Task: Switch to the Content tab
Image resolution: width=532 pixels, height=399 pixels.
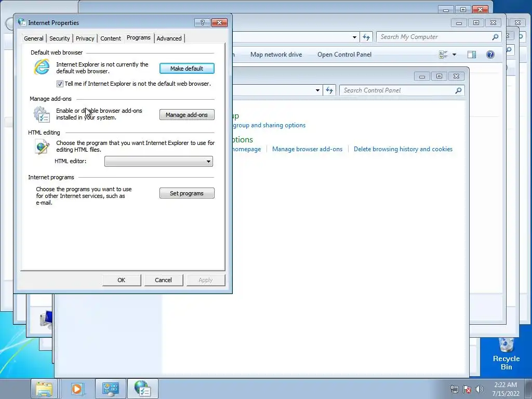Action: pos(111,38)
